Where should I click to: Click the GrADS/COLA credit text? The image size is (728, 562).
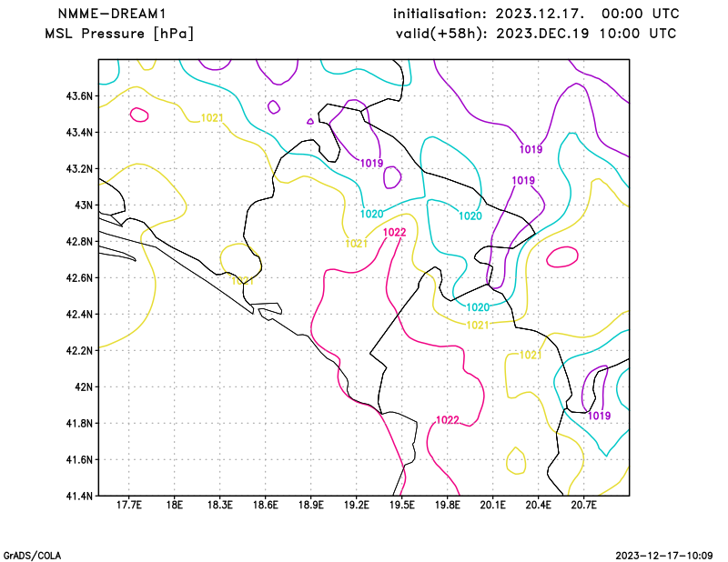tap(32, 556)
